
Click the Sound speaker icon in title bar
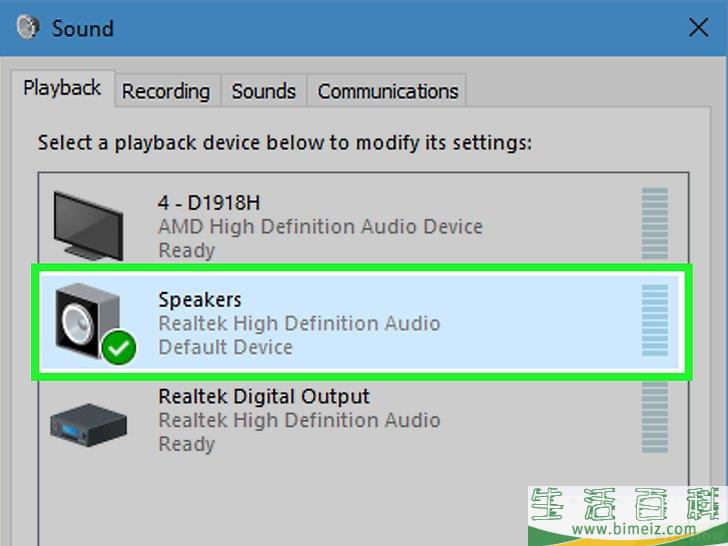pos(26,28)
